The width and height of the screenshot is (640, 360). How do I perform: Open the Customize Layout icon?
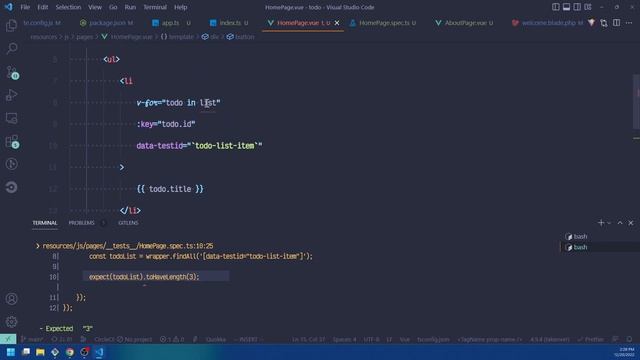pyautogui.click(x=588, y=7)
